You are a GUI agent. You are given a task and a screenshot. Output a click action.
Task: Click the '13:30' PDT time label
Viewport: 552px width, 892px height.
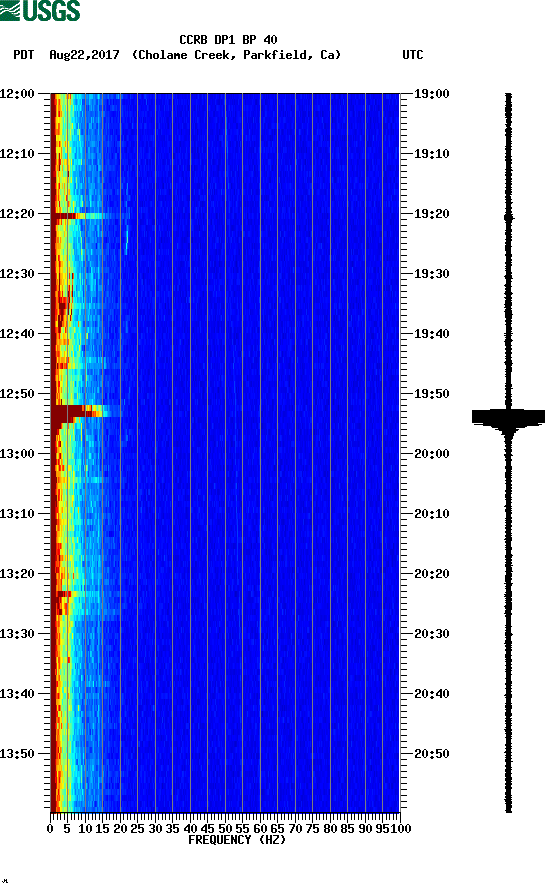[x=17, y=634]
